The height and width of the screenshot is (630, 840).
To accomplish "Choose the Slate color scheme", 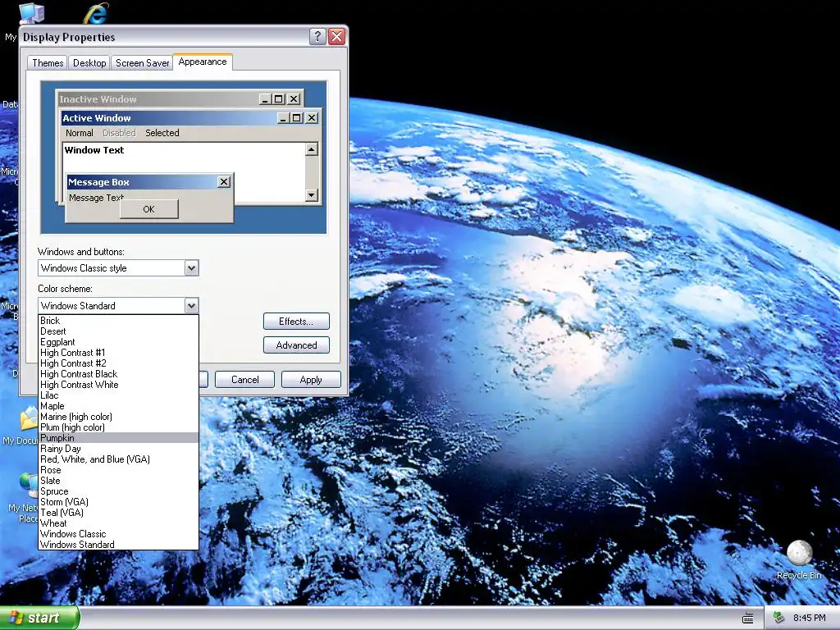I will [x=118, y=481].
